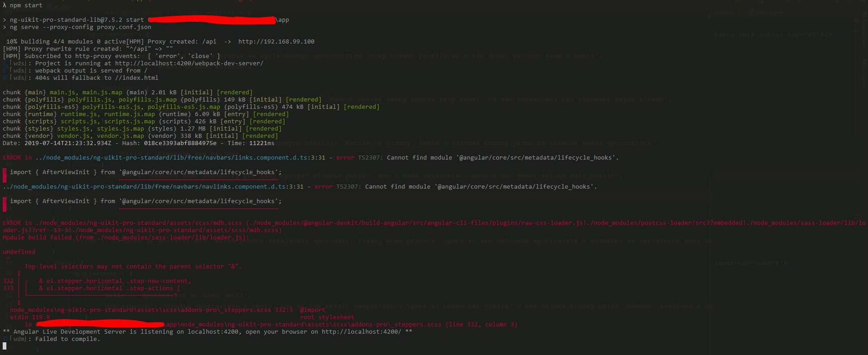Click the "scripts.js, scripts.js.map" file names
This screenshot has width=868, height=355.
[107, 122]
